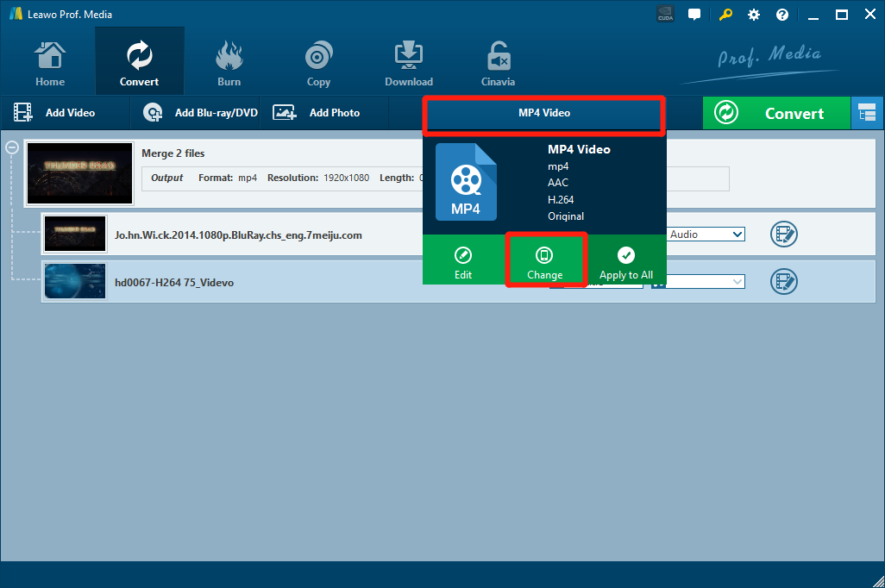
Task: Click Edit in the profile panel
Action: pos(463,262)
